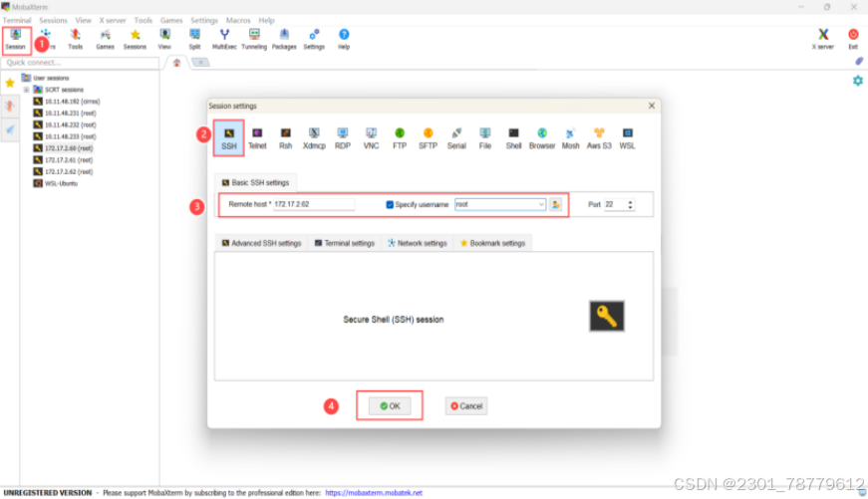
Task: Click the Exit toolbar icon
Action: click(x=853, y=40)
